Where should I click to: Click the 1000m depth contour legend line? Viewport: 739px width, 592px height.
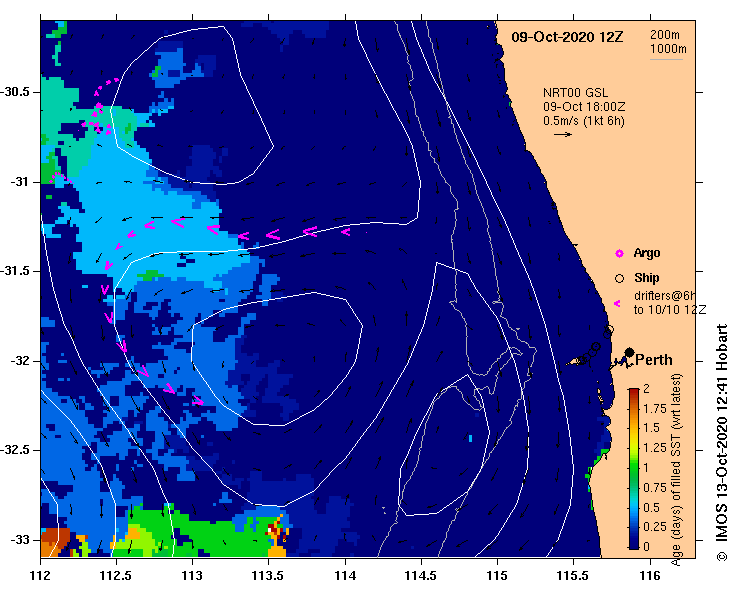point(666,59)
